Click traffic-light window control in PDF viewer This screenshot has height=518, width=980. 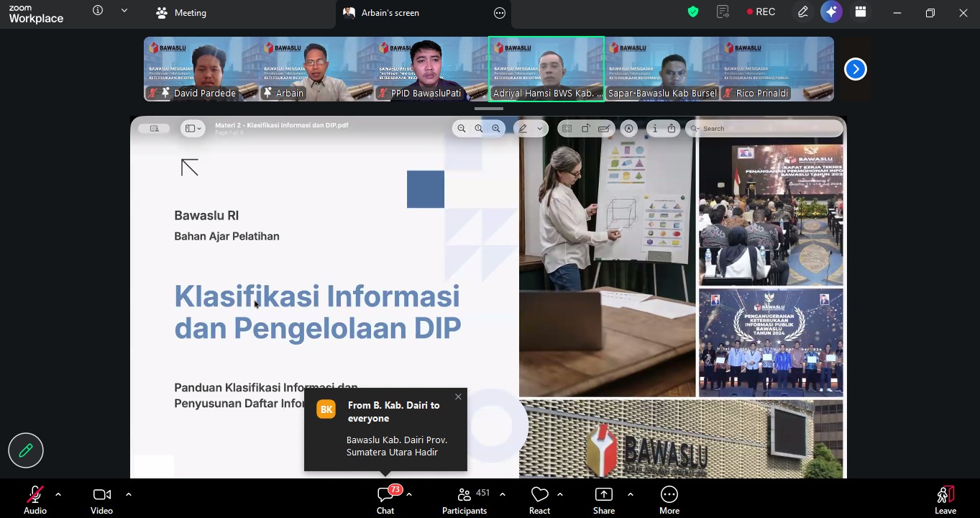click(x=154, y=128)
